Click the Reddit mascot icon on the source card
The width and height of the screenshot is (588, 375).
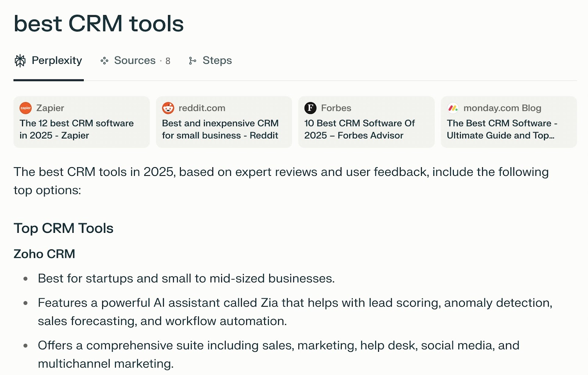coord(168,108)
